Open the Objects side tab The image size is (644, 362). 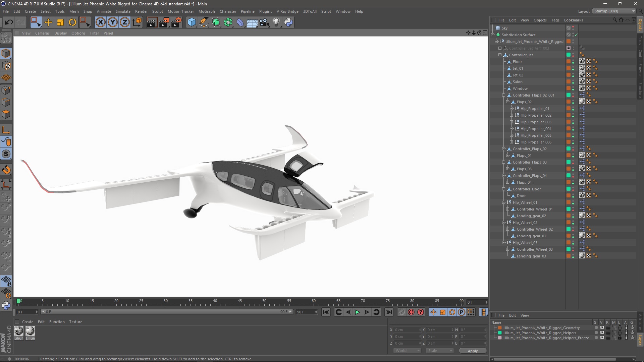click(x=640, y=25)
